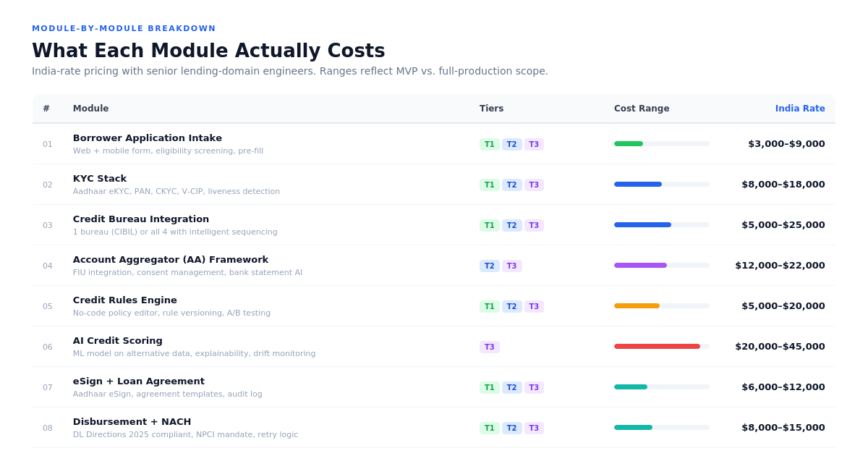Screen dimensions: 868x456
Task: Click the lone T3 badge for AI Credit Scoring
Action: click(490, 347)
